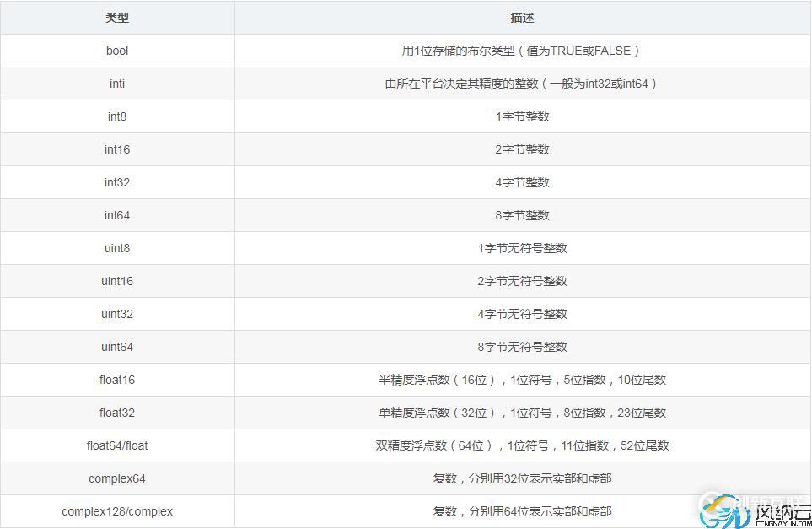Image resolution: width=812 pixels, height=529 pixels.
Task: Select the uint16 type cell
Action: [117, 281]
